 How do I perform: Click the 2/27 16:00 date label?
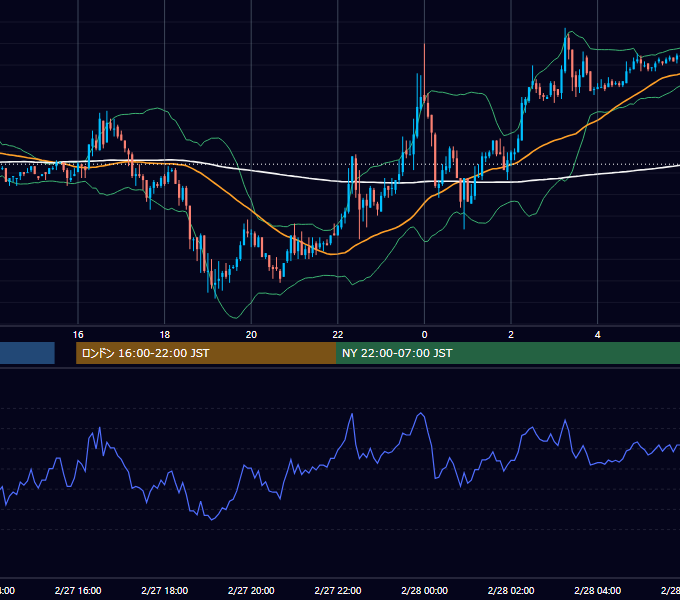(78, 590)
